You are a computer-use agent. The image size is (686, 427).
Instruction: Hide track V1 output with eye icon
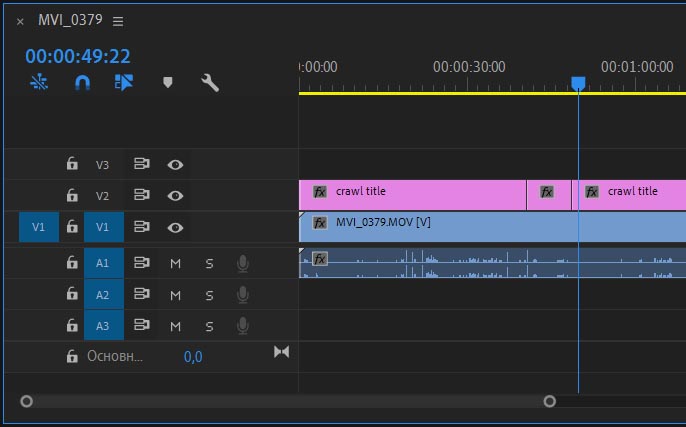175,228
